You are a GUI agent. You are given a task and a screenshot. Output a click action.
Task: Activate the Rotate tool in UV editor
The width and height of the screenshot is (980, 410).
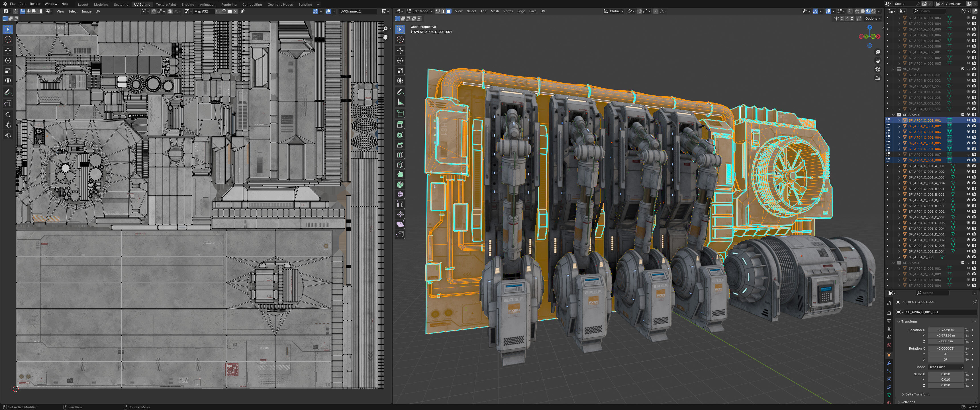(8, 60)
